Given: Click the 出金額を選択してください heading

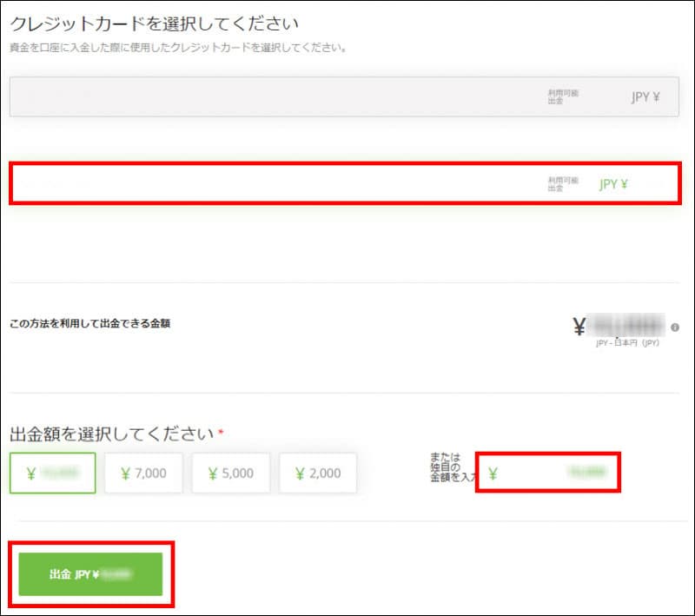Looking at the screenshot, I should [111, 433].
